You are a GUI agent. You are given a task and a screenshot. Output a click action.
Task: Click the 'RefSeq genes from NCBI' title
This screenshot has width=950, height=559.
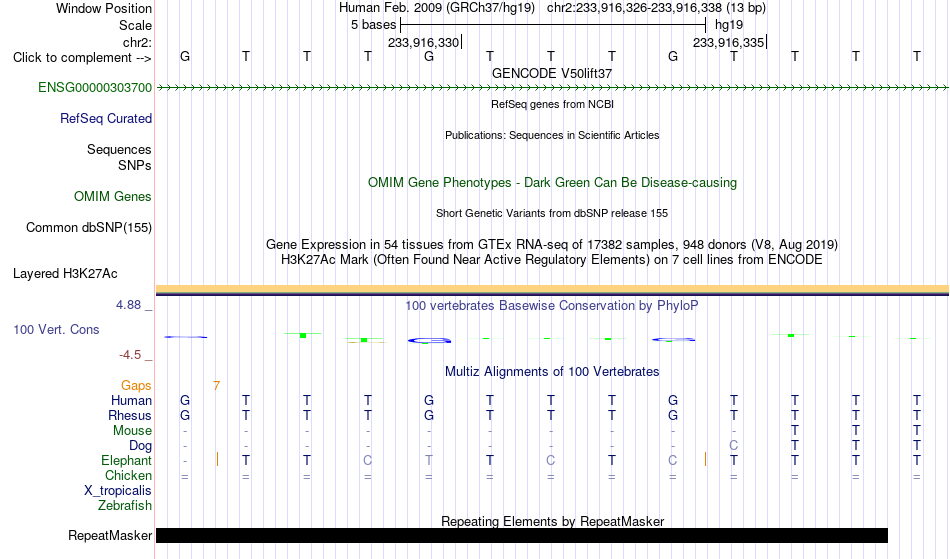(552, 104)
